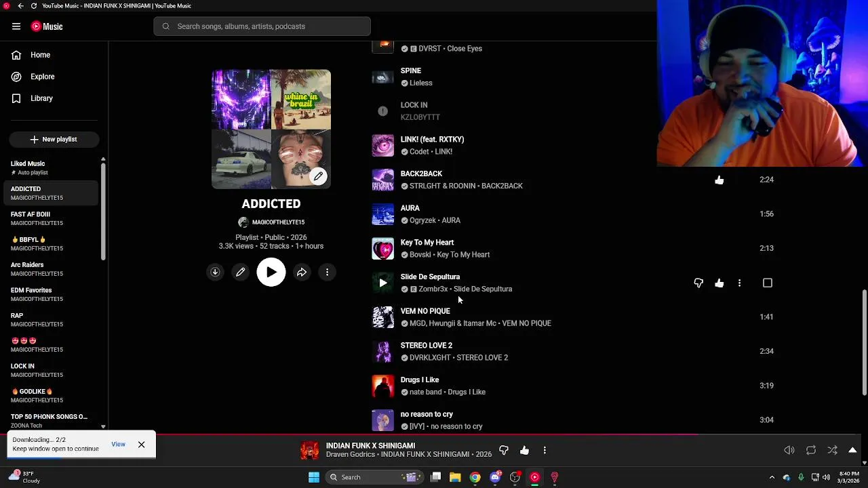Play LINK! (feat. RXTKY) track thumbnail

pyautogui.click(x=382, y=146)
